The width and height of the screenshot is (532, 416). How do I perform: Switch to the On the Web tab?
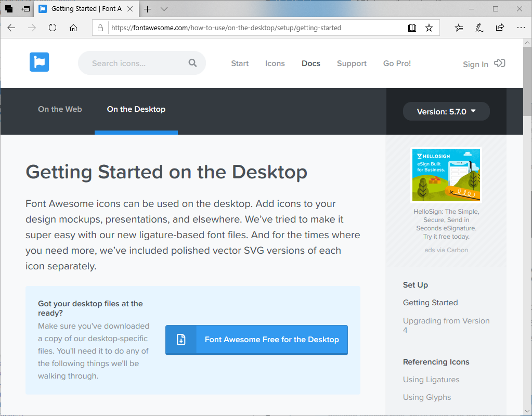[60, 109]
